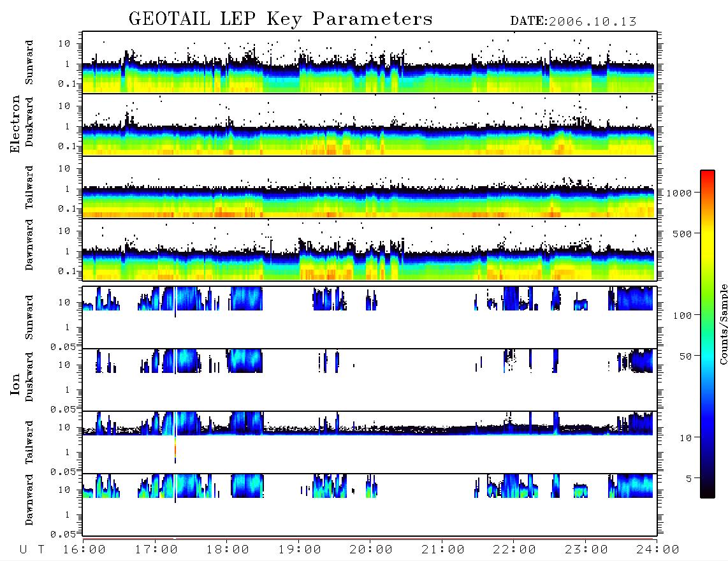The height and width of the screenshot is (561, 728).
Task: Select the 20:00 time axis label
Action: 371,550
